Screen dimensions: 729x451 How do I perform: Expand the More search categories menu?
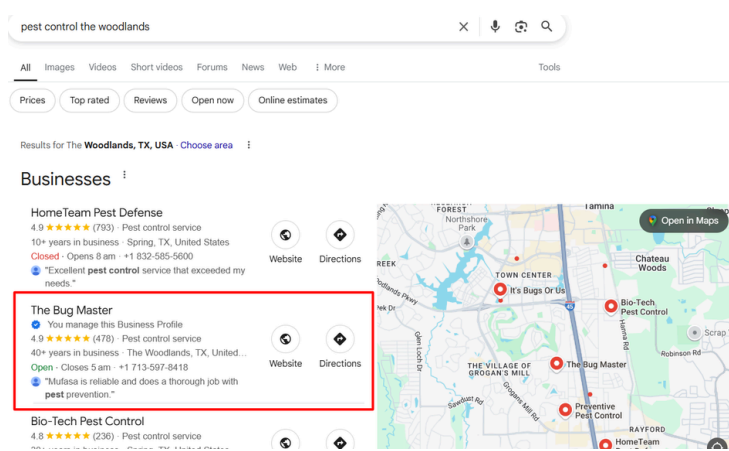(x=329, y=67)
